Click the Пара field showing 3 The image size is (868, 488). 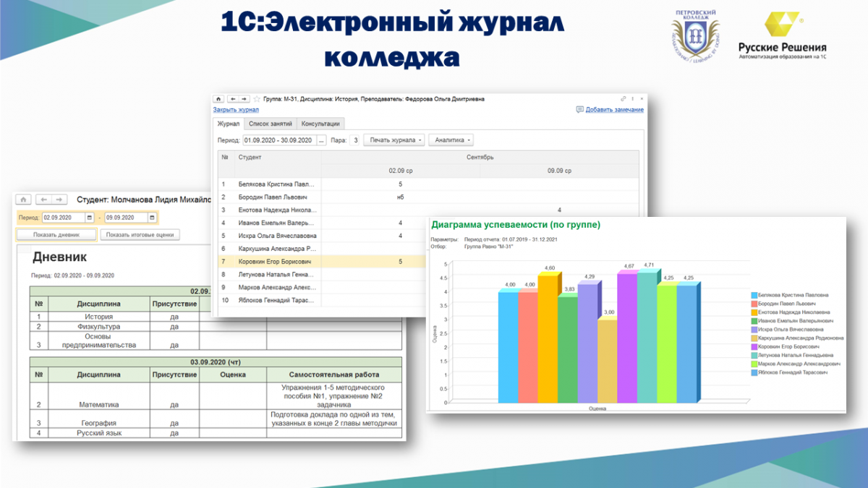[x=355, y=140]
